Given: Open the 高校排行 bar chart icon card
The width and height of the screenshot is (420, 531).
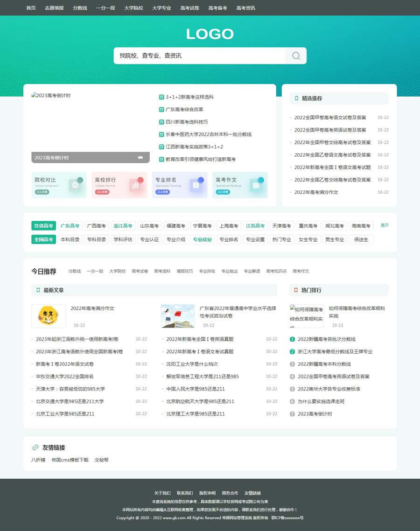Looking at the screenshot, I should (x=119, y=185).
